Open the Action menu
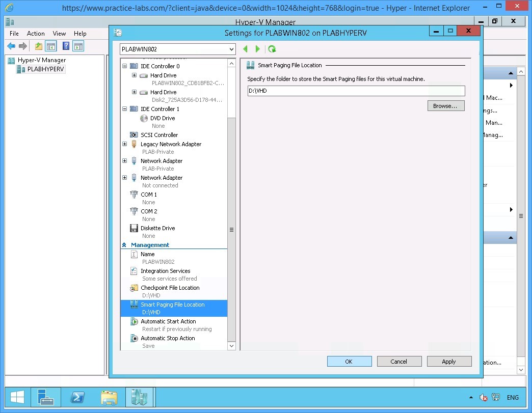 [36, 33]
